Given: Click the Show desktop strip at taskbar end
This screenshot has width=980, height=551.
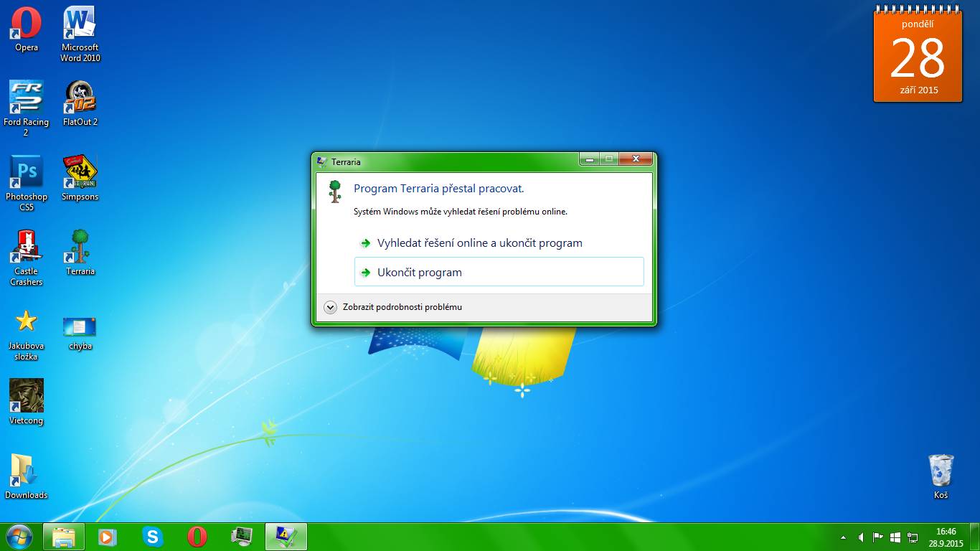Looking at the screenshot, I should (x=975, y=537).
